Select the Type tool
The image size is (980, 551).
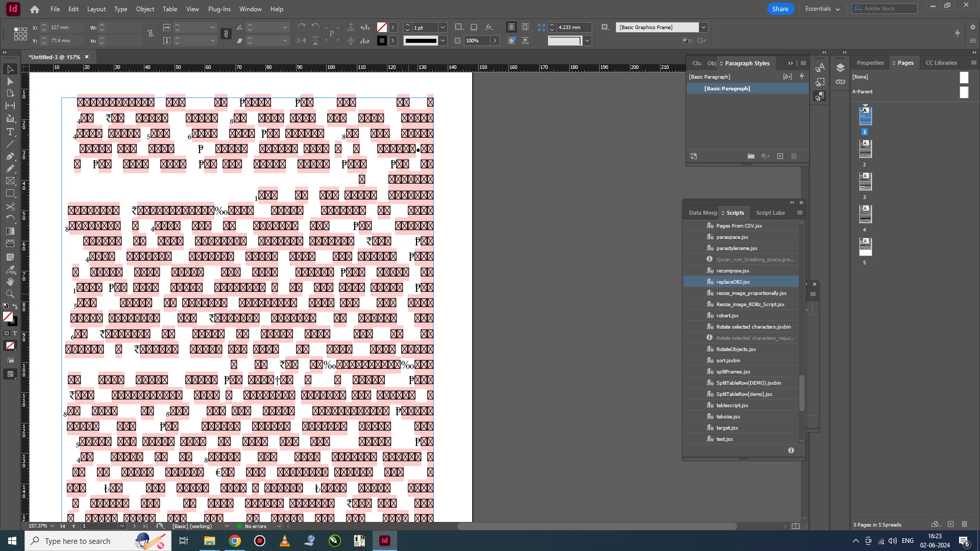tap(10, 132)
